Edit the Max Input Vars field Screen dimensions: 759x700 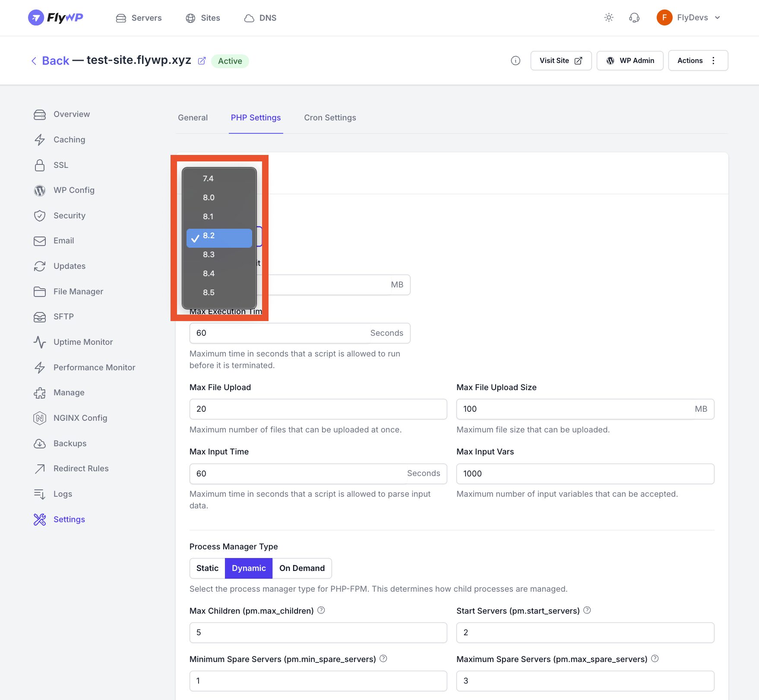585,473
